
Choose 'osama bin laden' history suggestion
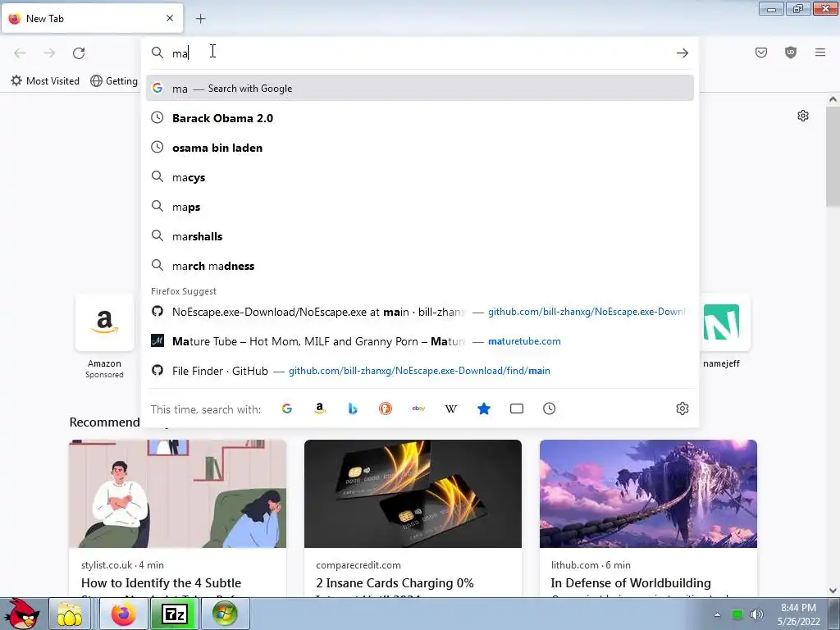419,148
